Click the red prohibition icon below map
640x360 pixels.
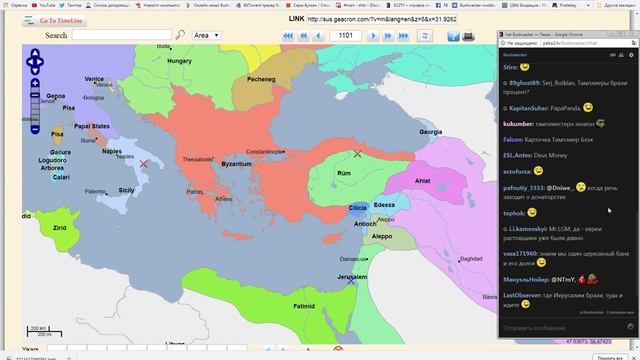tap(338, 349)
